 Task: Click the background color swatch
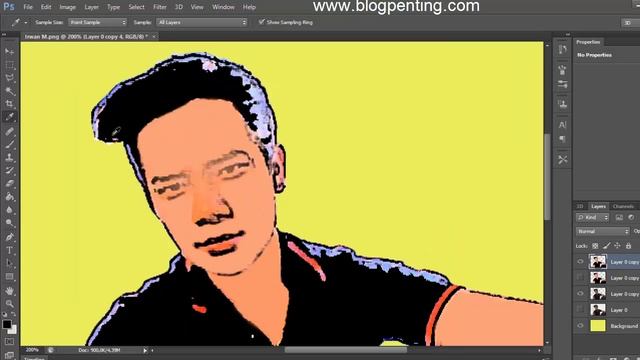13,330
